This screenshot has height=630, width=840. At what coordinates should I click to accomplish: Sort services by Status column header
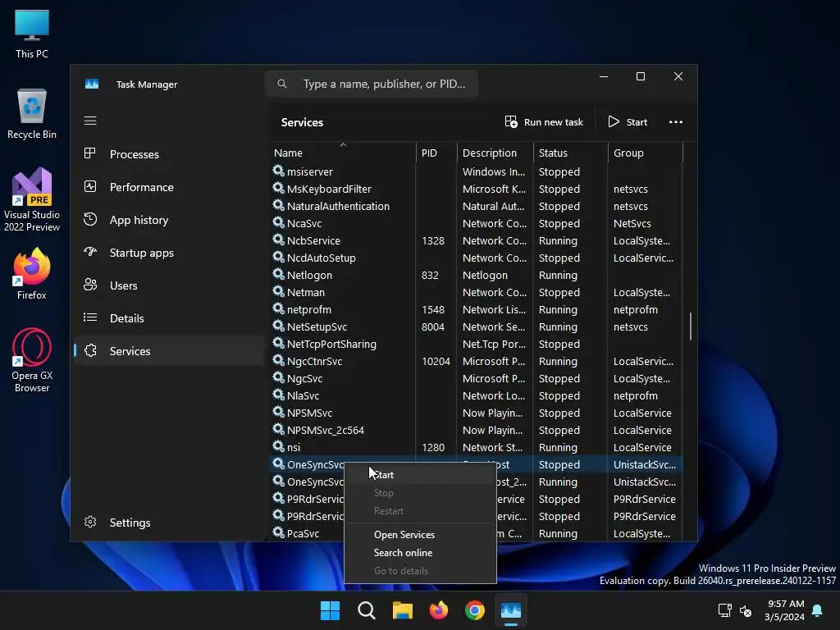(571, 153)
